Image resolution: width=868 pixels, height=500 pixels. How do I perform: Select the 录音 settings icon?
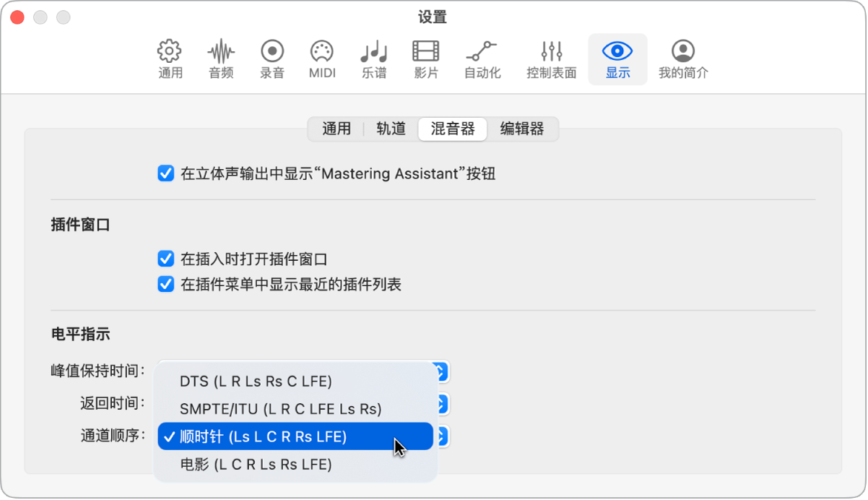(272, 58)
